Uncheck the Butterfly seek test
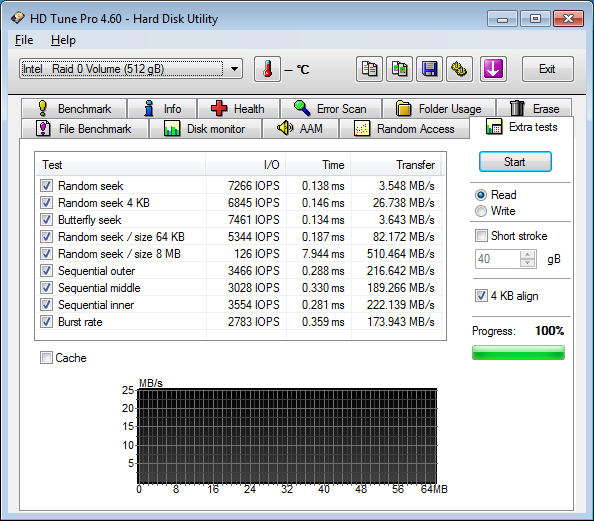 (x=46, y=220)
